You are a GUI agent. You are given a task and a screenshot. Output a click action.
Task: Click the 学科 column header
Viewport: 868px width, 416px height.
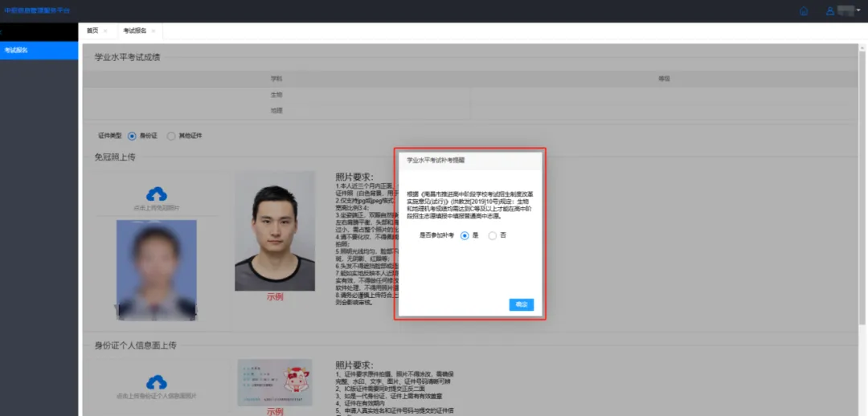coord(276,80)
